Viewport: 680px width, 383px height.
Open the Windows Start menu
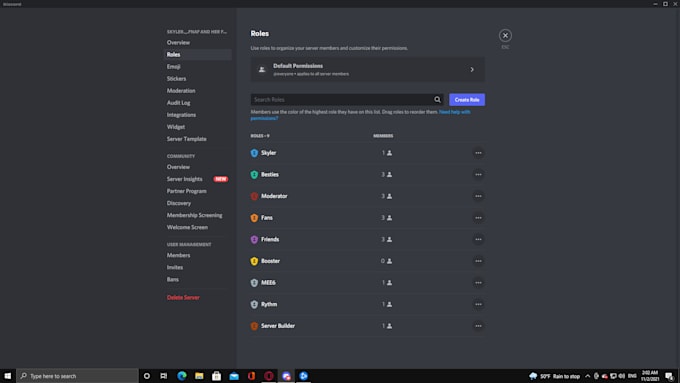click(x=7, y=376)
